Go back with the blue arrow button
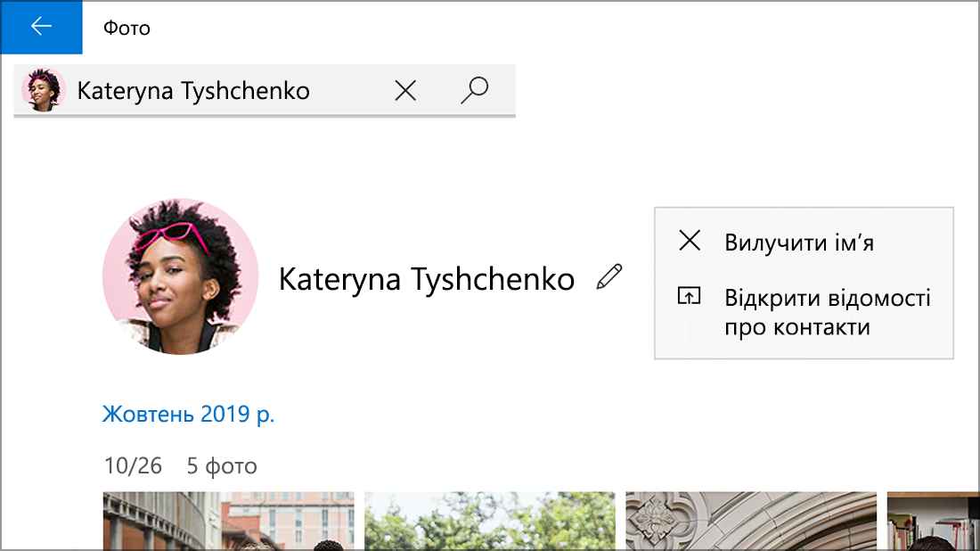The width and height of the screenshot is (980, 551). 41,27
